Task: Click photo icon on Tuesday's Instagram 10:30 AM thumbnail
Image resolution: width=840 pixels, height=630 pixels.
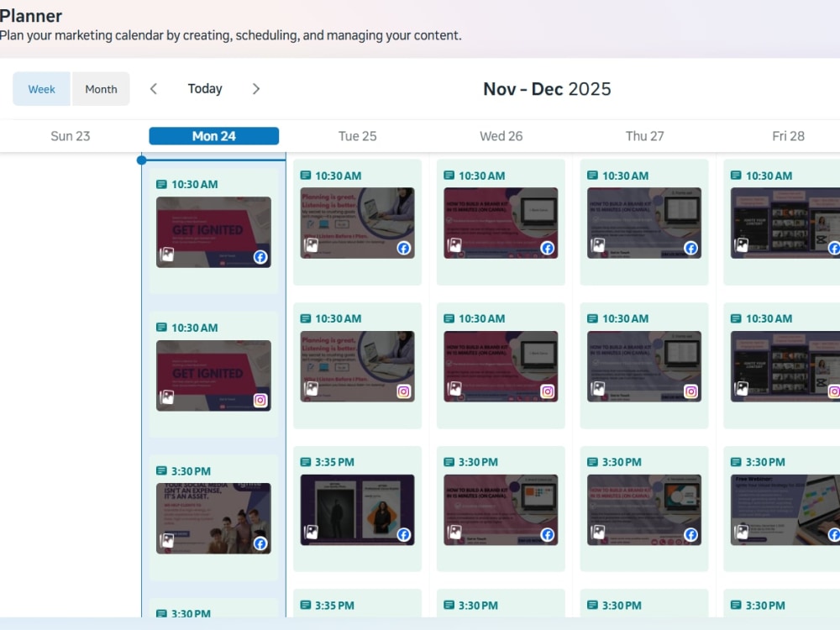Action: pos(312,389)
